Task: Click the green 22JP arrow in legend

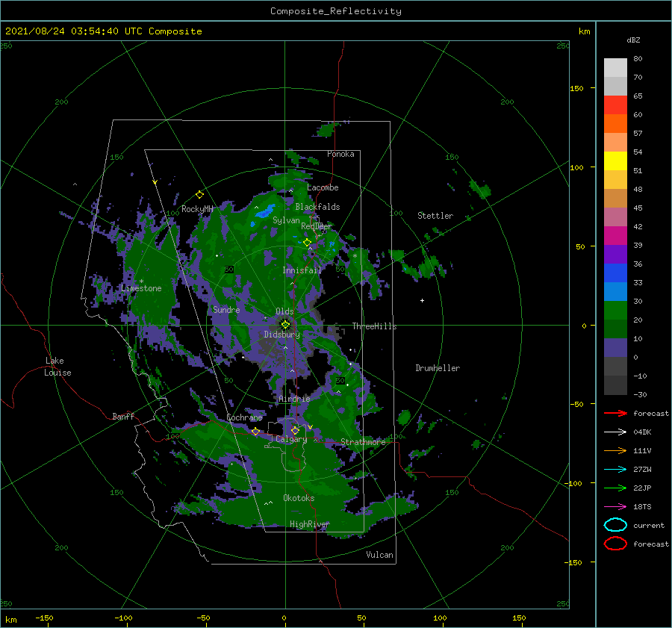Action: [615, 488]
